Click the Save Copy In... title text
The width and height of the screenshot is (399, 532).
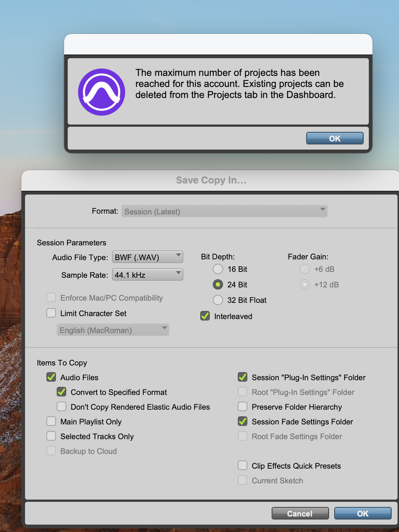click(x=211, y=180)
